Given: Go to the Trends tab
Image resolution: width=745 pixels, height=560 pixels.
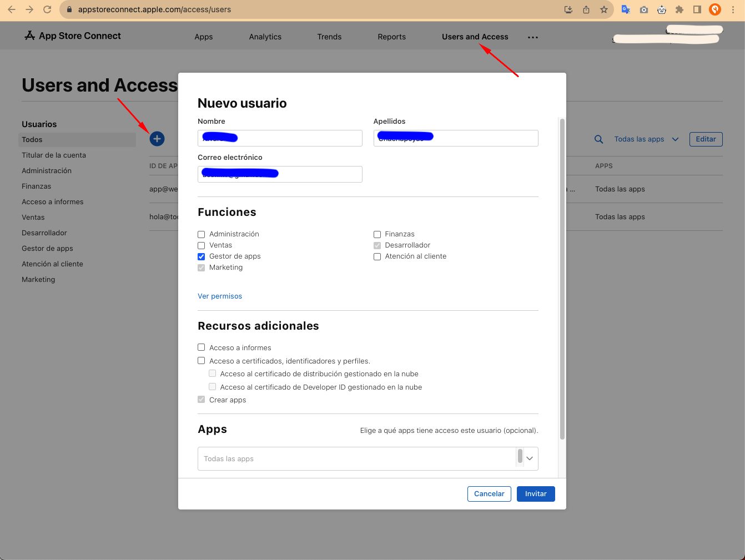Looking at the screenshot, I should pos(329,37).
